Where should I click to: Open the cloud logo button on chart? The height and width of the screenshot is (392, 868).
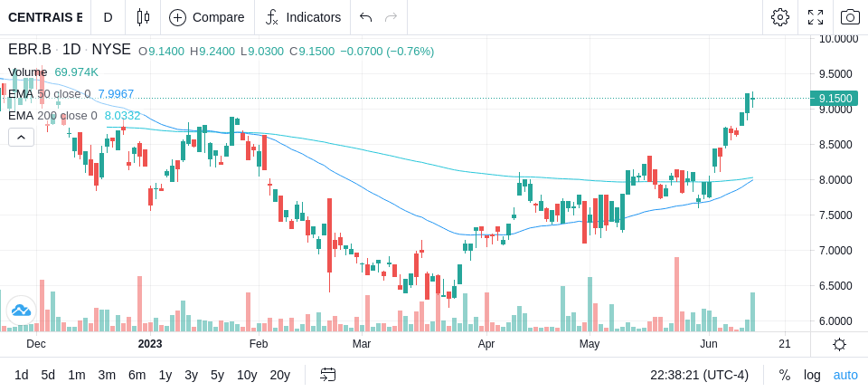pos(21,311)
